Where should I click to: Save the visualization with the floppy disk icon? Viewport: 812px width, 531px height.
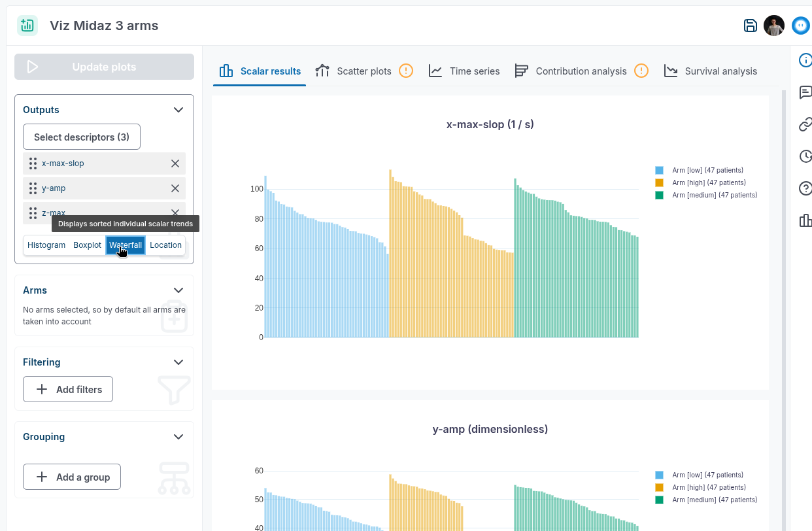tap(751, 26)
